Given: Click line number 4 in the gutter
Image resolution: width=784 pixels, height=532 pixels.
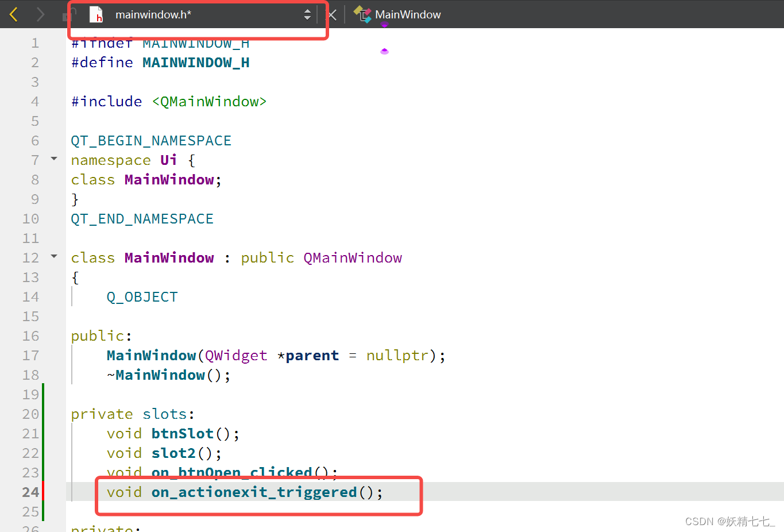Looking at the screenshot, I should click(x=35, y=102).
